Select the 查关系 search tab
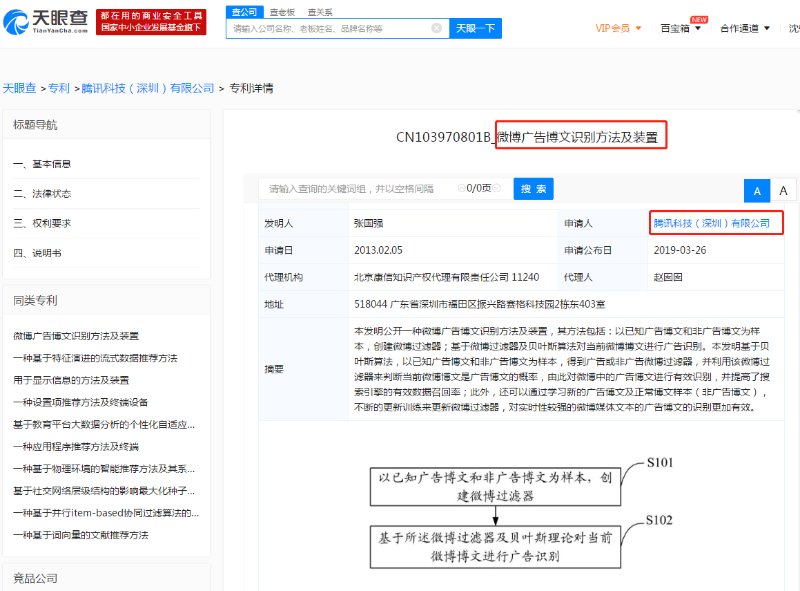 320,12
